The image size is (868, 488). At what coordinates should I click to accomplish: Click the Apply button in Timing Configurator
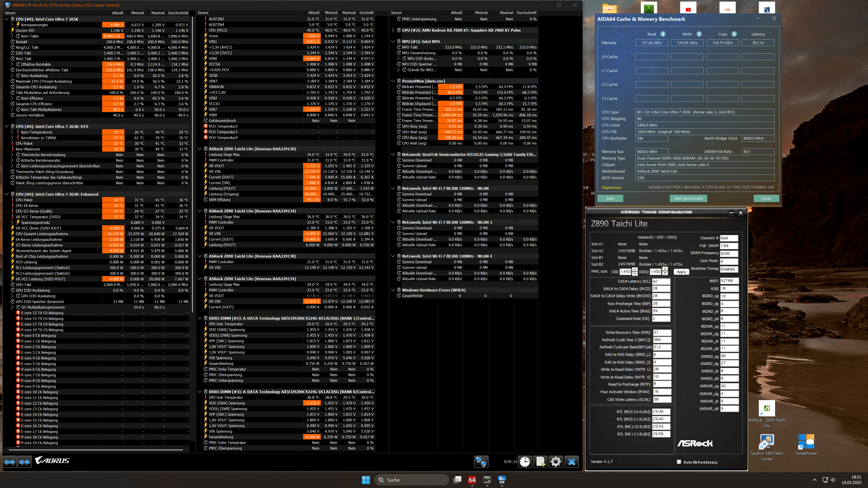[681, 272]
